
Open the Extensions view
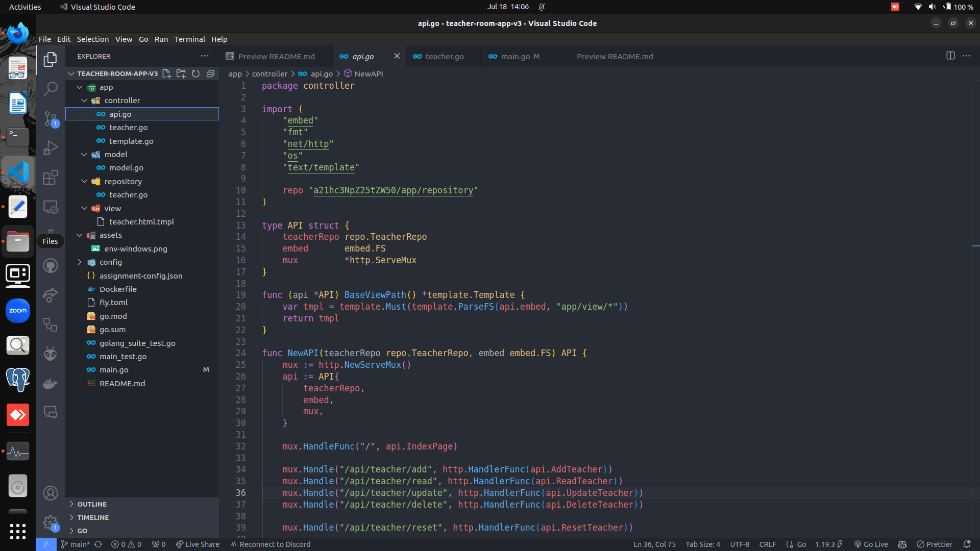click(50, 178)
